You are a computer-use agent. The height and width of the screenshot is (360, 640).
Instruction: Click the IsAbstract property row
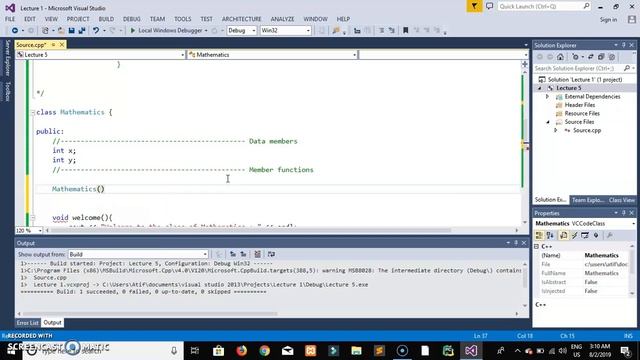click(x=585, y=282)
